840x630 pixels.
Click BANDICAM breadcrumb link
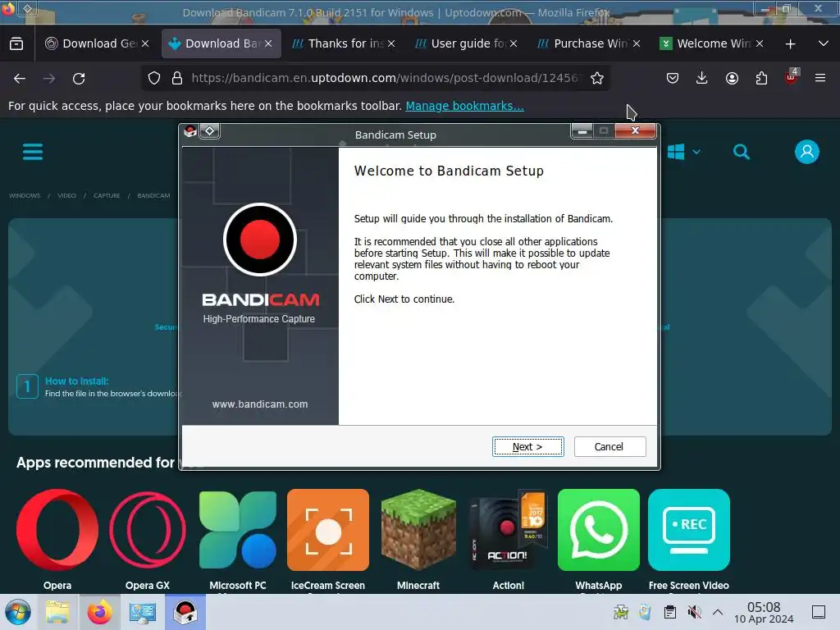(x=153, y=195)
